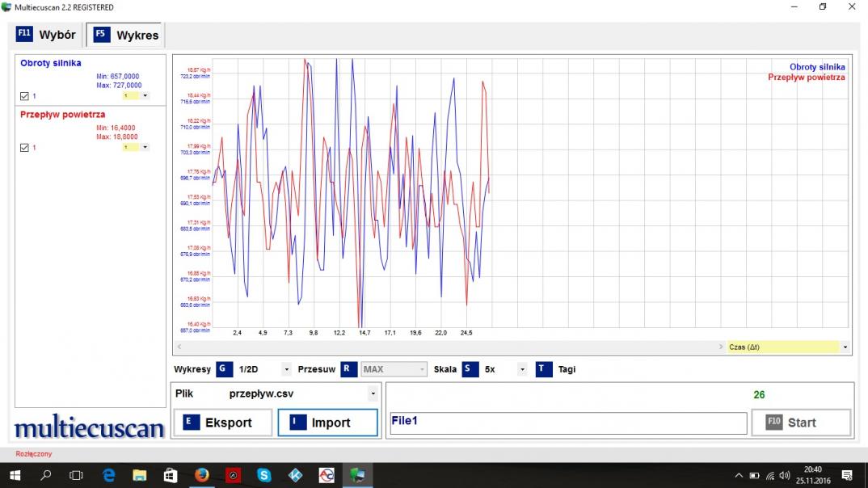
Task: Open the Plik przepływ.csv file dropdown
Action: coord(373,394)
